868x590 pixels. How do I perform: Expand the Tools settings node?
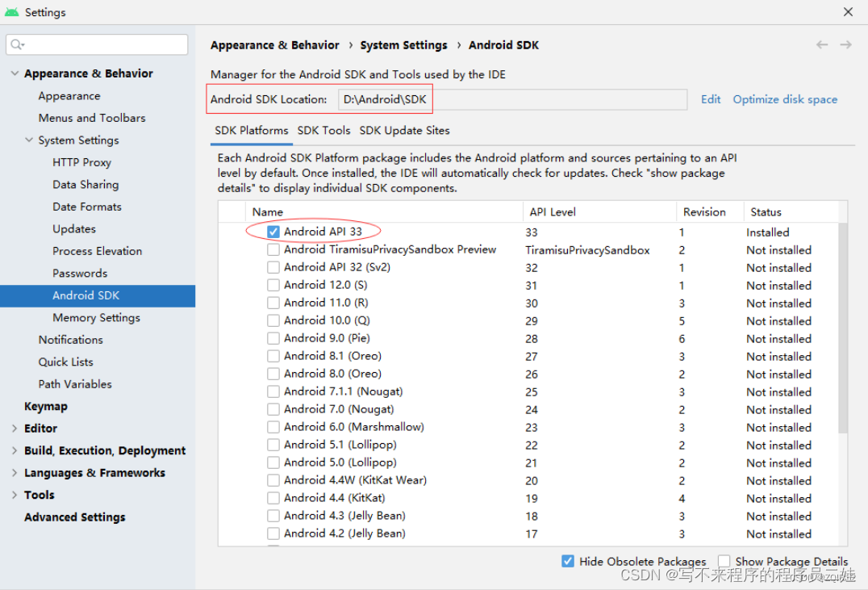(15, 495)
